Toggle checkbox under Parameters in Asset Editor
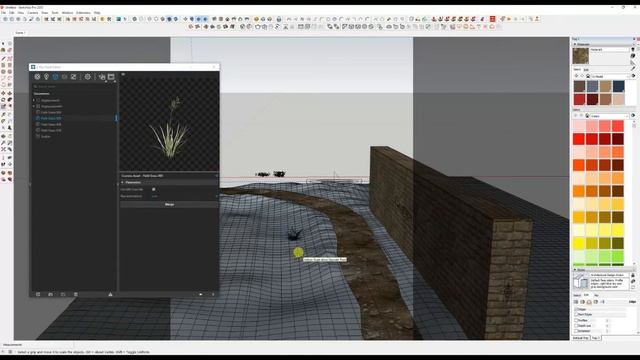 (x=153, y=189)
